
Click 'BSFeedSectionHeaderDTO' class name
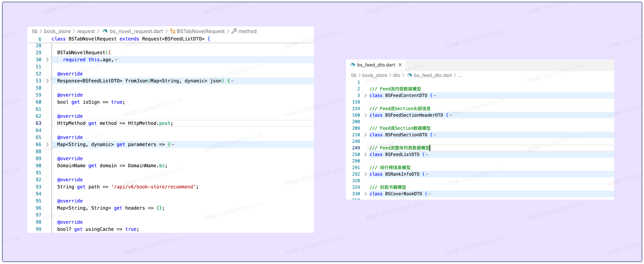coord(414,115)
